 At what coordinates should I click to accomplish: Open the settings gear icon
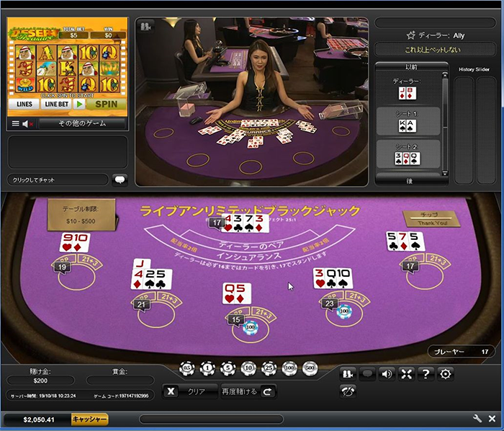tap(446, 373)
